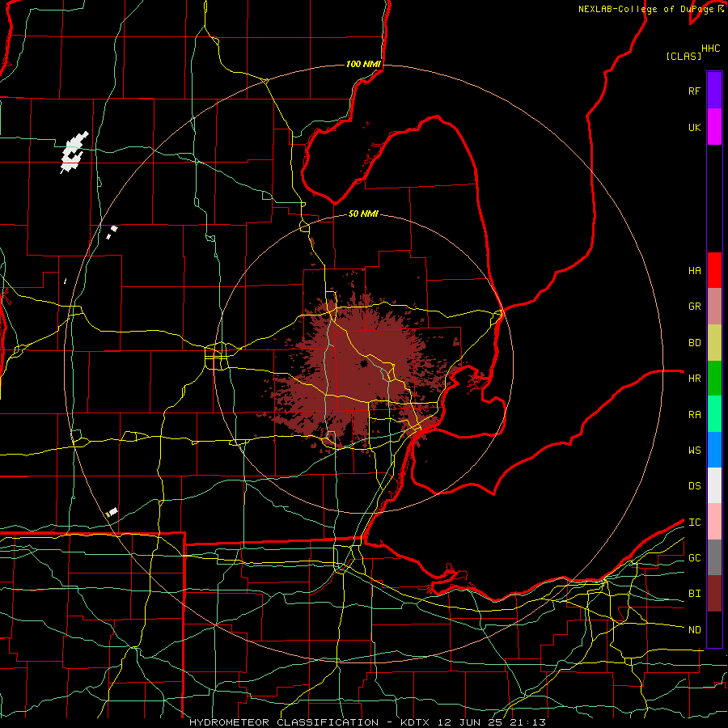The width and height of the screenshot is (728, 728).
Task: Click the [CLAS] legend header
Action: point(684,57)
